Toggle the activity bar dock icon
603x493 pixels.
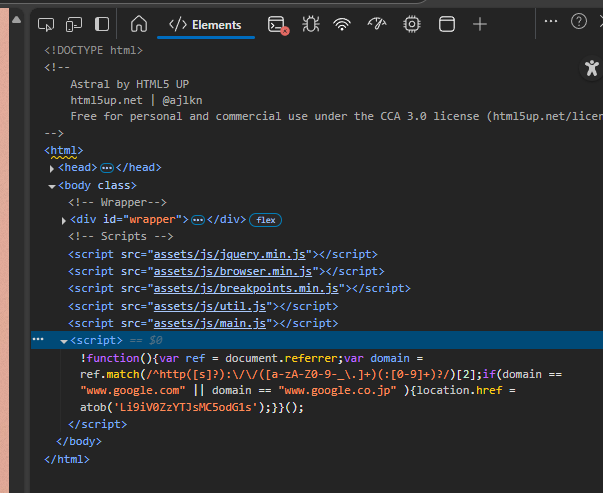point(102,24)
